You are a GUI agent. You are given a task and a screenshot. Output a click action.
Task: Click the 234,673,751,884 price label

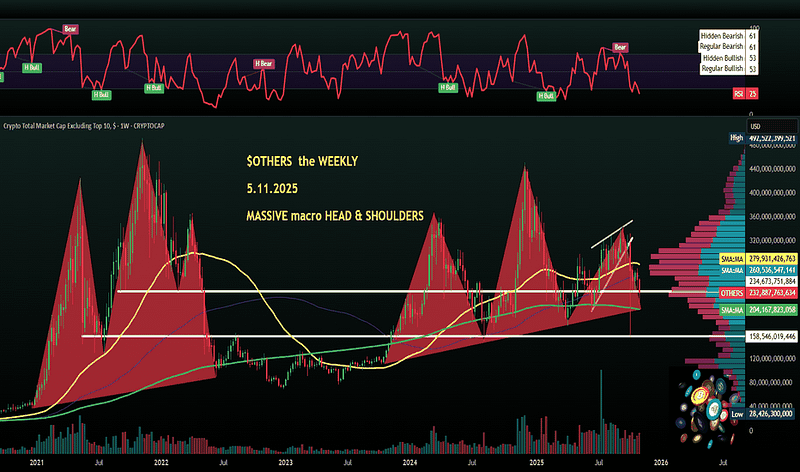click(772, 281)
